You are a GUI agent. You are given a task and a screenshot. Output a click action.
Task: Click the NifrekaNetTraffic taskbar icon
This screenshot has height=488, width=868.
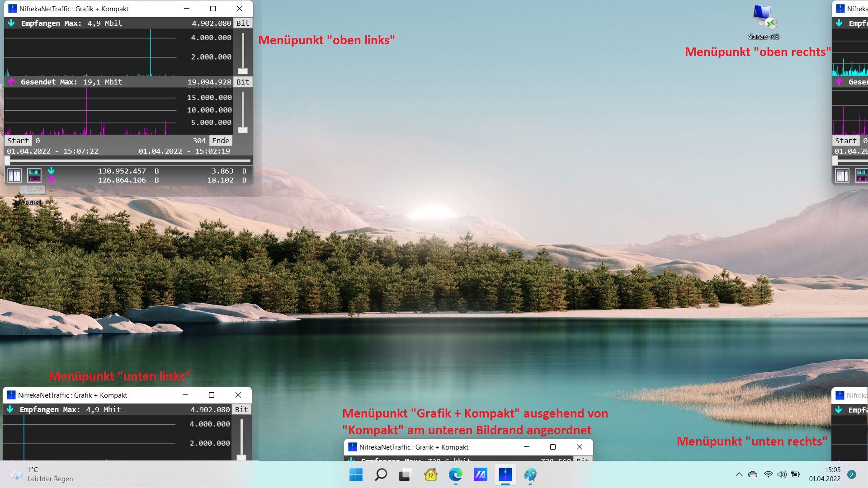tap(505, 474)
